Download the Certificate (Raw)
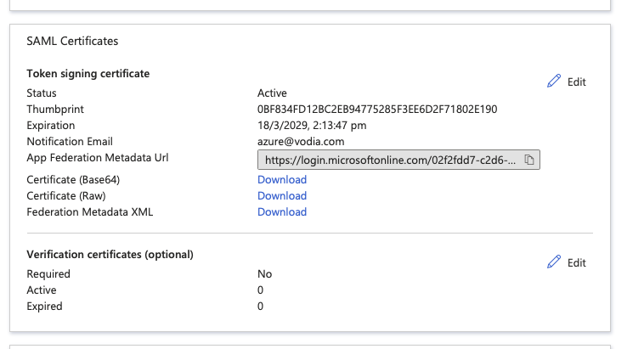644x349 pixels. pyautogui.click(x=282, y=196)
